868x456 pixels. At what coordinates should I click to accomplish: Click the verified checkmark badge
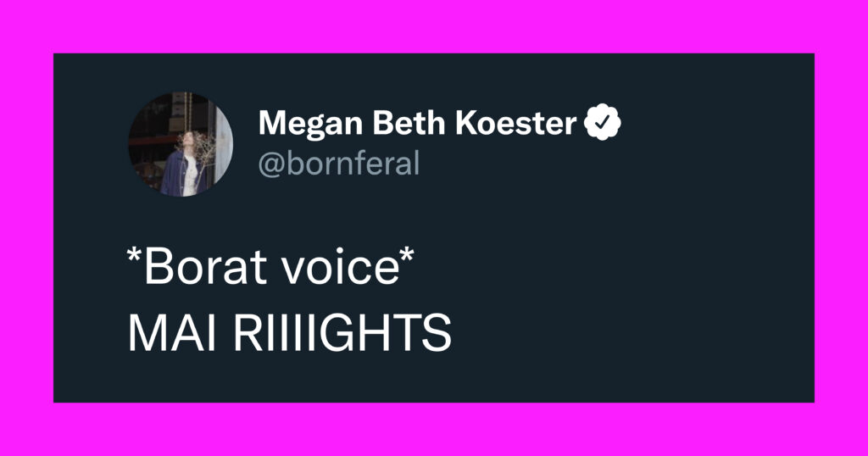point(603,122)
